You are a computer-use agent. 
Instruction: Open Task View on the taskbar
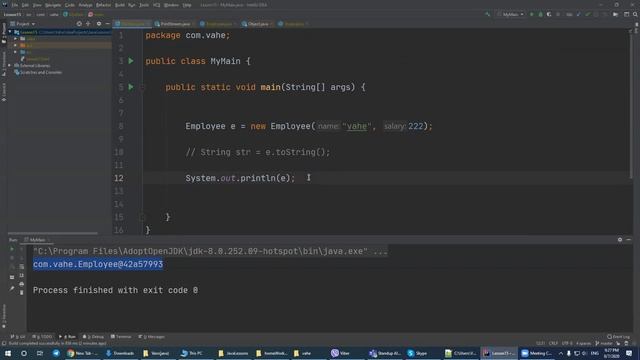[x=40, y=353]
